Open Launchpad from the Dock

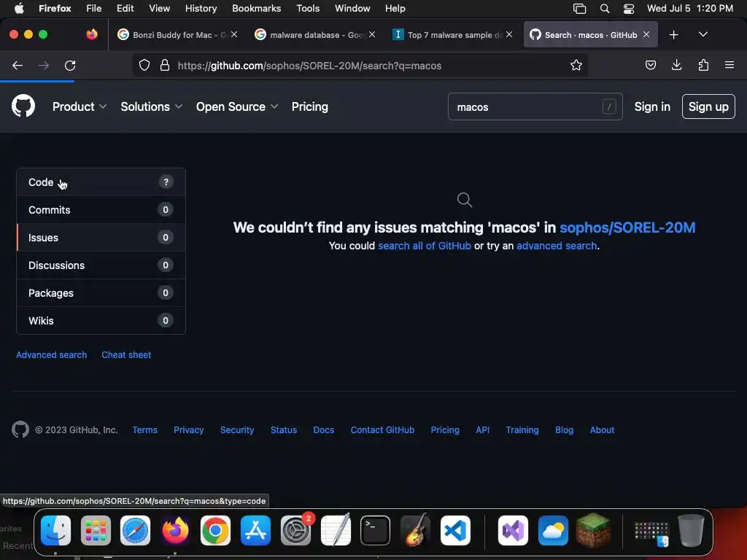96,531
